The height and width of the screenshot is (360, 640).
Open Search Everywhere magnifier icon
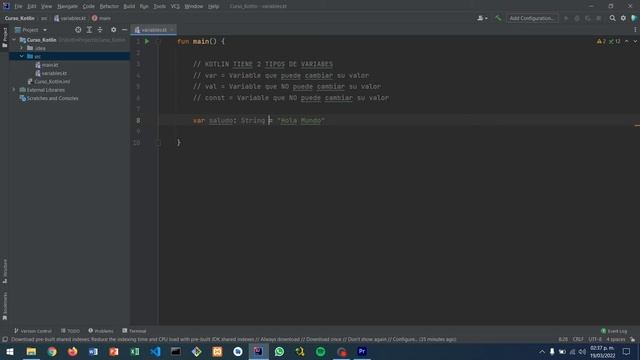point(612,18)
